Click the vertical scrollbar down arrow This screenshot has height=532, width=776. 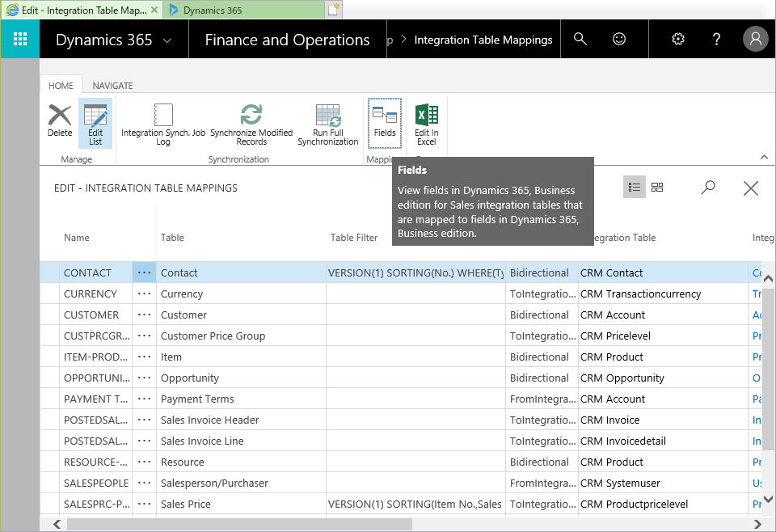768,500
